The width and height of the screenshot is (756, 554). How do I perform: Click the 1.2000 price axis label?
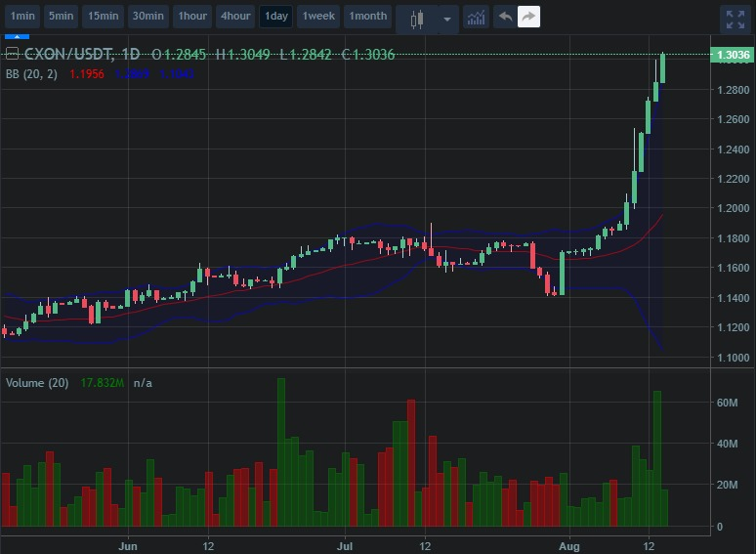click(x=733, y=208)
